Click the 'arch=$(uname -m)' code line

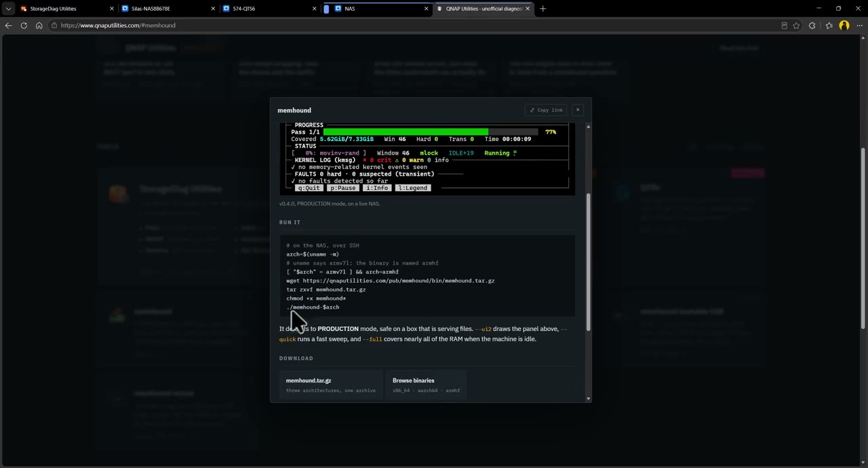[313, 254]
